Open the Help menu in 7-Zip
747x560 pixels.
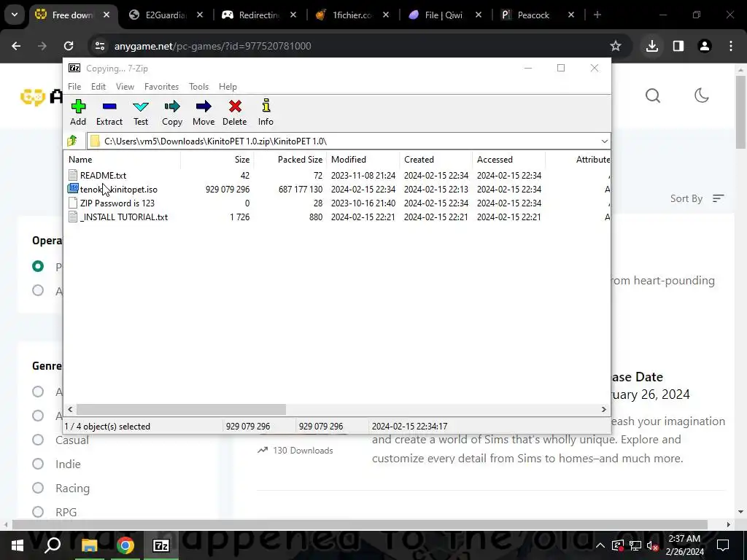(228, 86)
